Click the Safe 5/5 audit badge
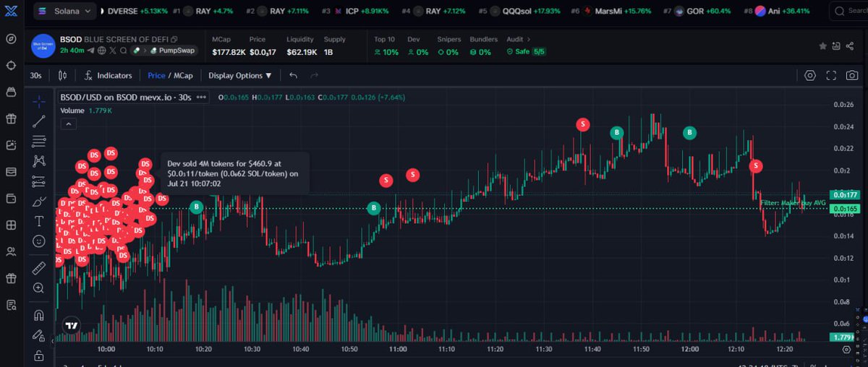 (x=527, y=52)
